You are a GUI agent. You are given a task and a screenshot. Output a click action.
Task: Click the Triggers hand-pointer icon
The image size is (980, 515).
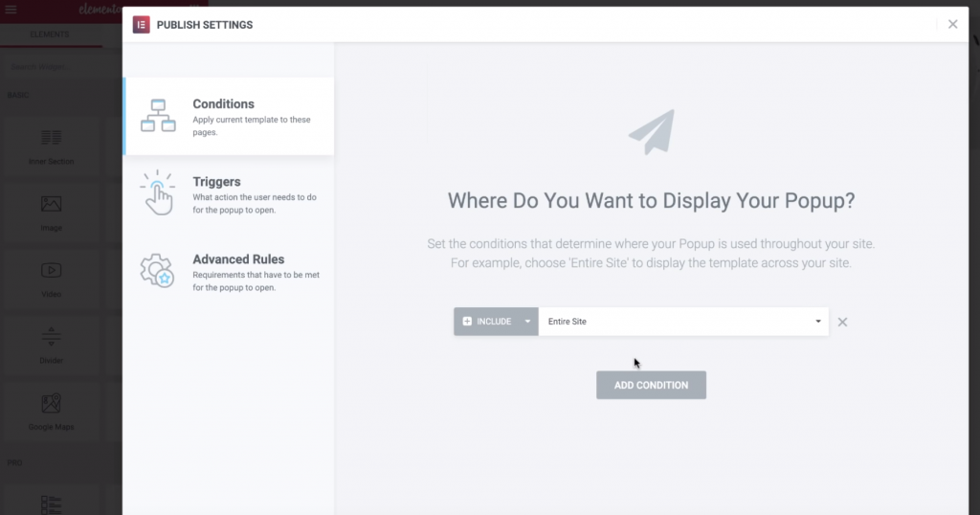click(x=157, y=192)
